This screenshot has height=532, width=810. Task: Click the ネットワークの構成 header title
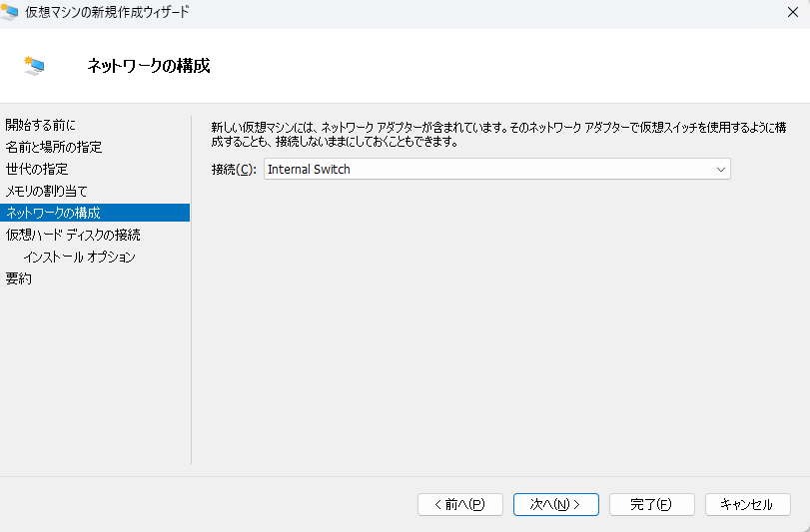point(149,66)
